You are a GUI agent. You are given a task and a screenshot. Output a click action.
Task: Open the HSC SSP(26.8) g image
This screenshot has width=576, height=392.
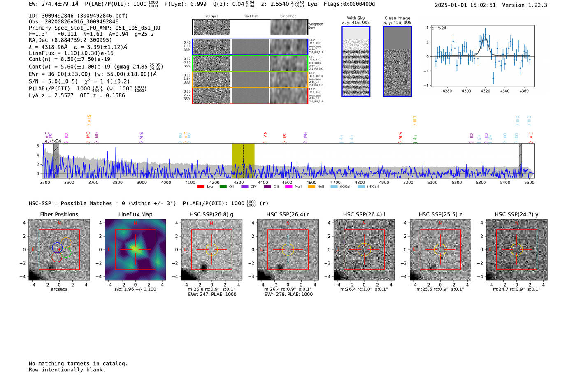tap(211, 250)
